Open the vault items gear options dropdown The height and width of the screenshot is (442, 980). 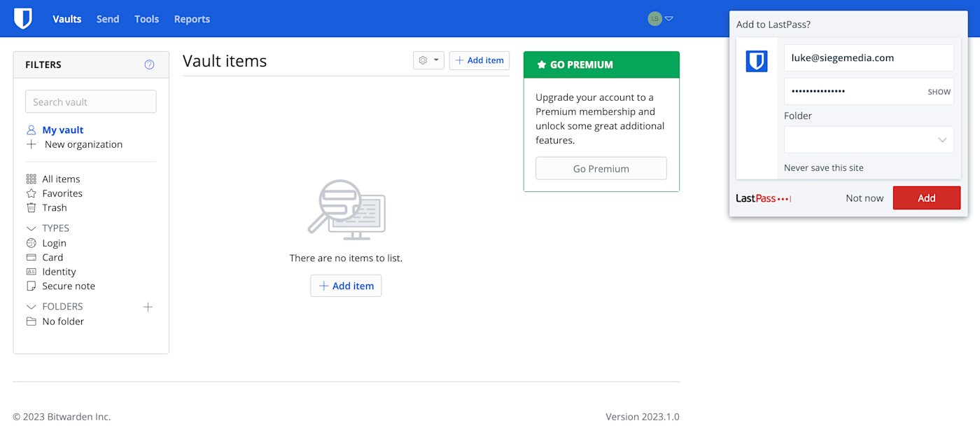[x=428, y=60]
